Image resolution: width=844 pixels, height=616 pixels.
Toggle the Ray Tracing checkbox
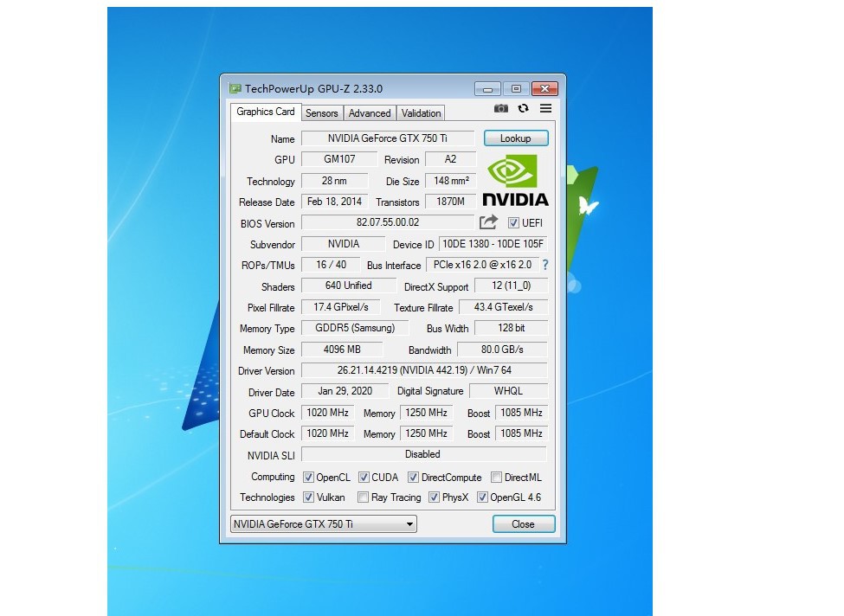pyautogui.click(x=364, y=497)
